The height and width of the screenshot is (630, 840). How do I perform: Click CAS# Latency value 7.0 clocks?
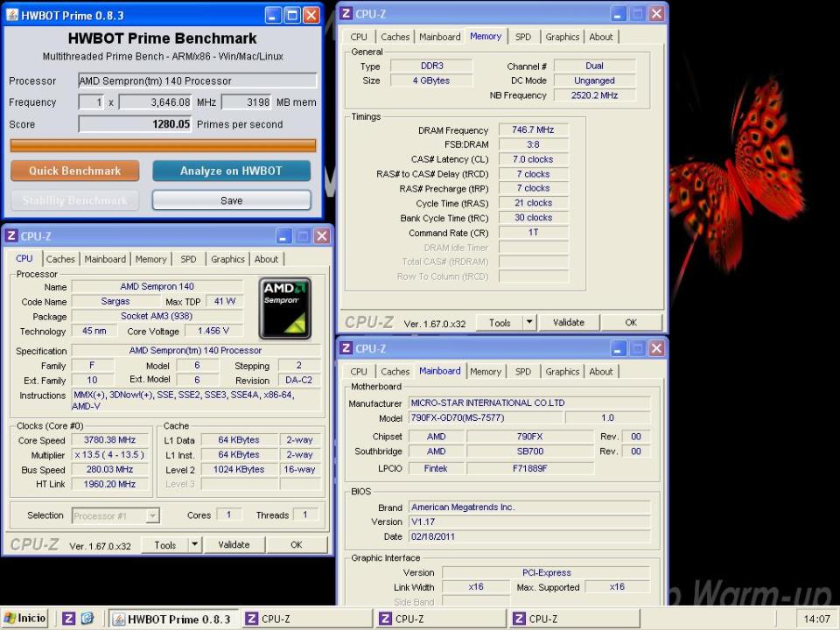pos(533,159)
